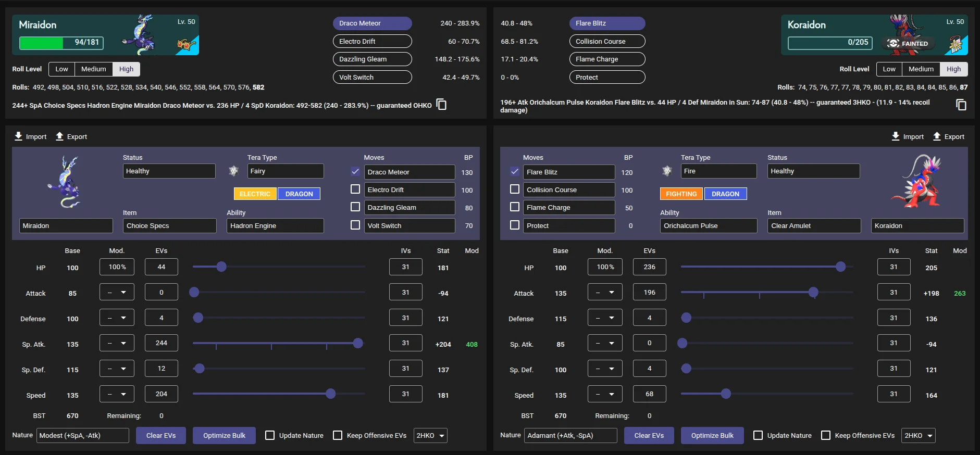
Task: Click Clear EVs for Koraidon
Action: click(x=649, y=435)
